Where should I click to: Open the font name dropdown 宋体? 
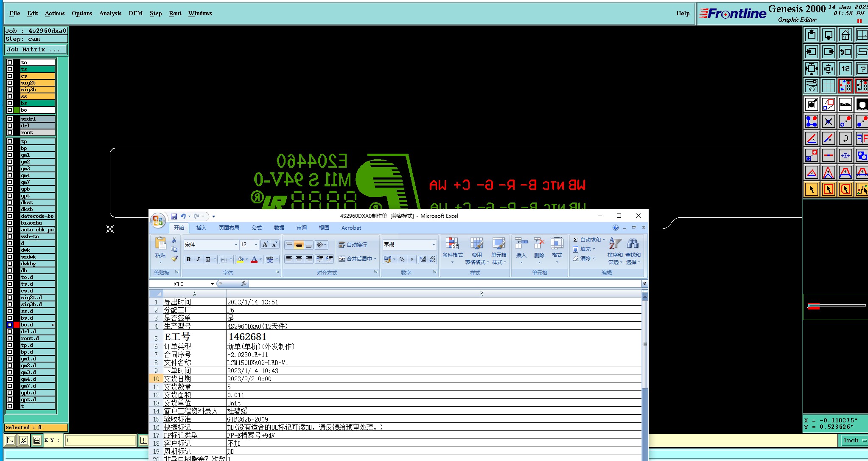(236, 245)
